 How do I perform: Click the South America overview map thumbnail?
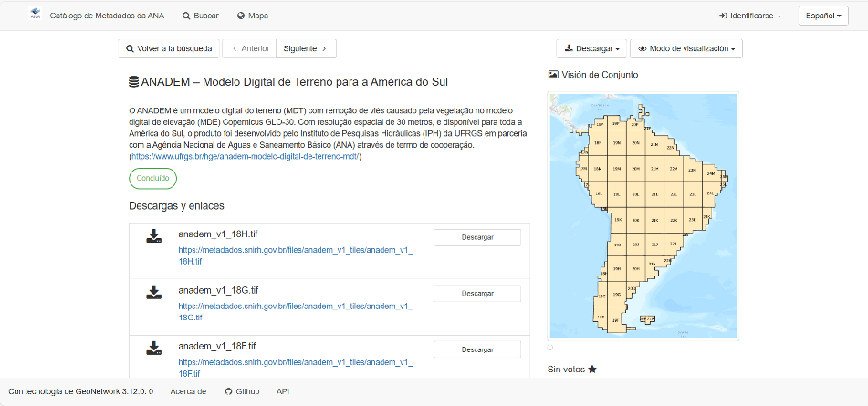pos(642,215)
